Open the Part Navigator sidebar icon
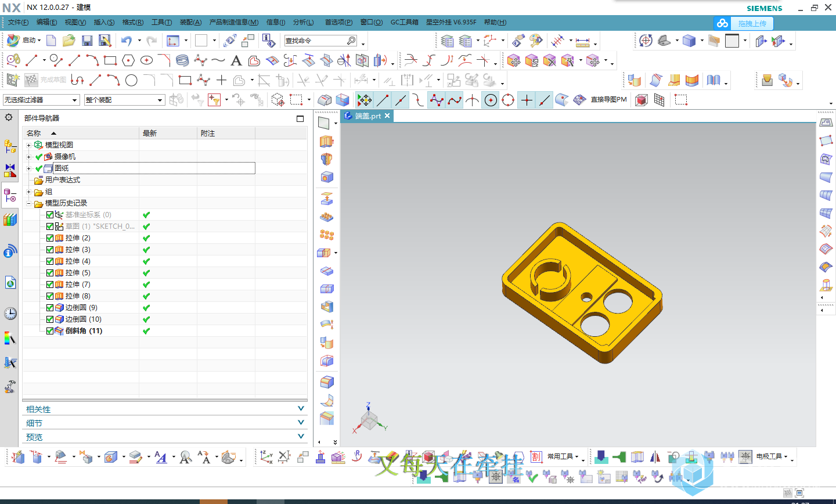This screenshot has width=836, height=504. click(x=10, y=195)
